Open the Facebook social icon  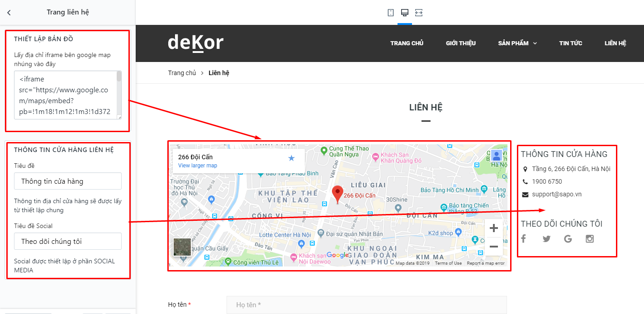tap(524, 239)
